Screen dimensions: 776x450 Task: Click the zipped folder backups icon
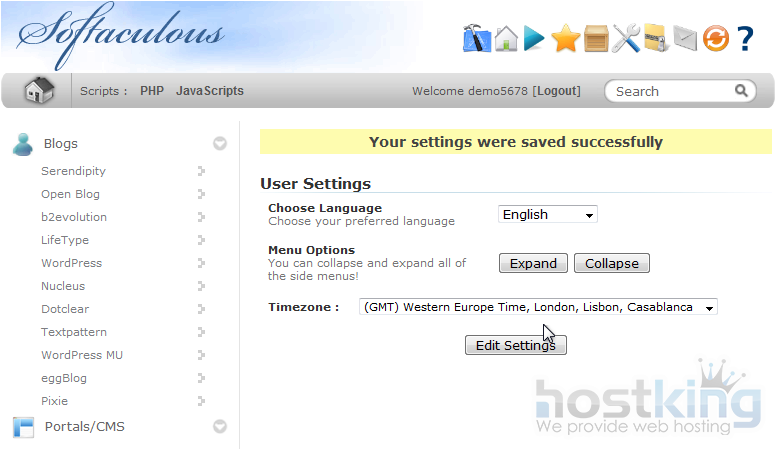[655, 38]
